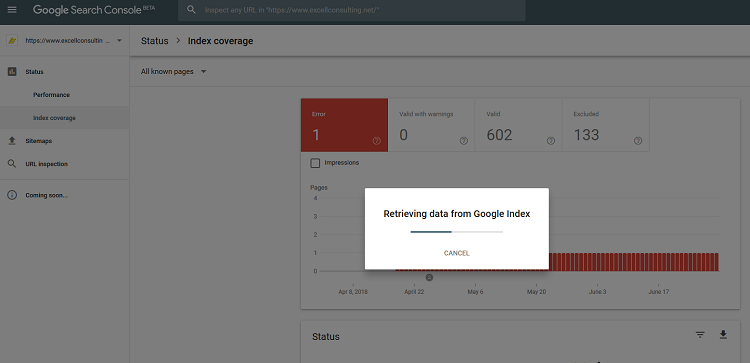Click help icon on Error tile
The width and height of the screenshot is (750, 363).
point(376,141)
